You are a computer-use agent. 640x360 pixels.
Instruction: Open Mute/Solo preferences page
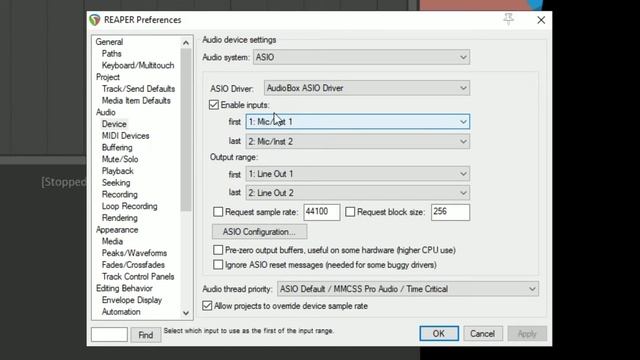pos(120,159)
